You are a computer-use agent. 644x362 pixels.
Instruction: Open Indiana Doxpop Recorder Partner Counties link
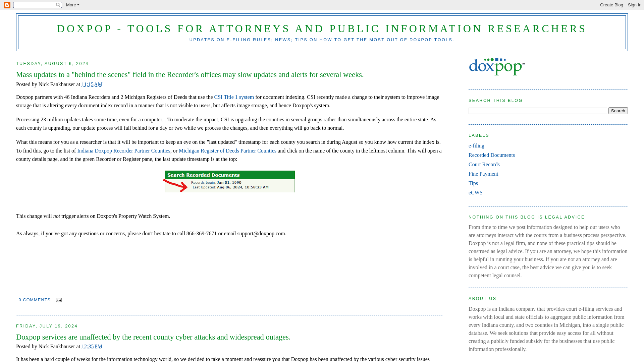(x=124, y=151)
